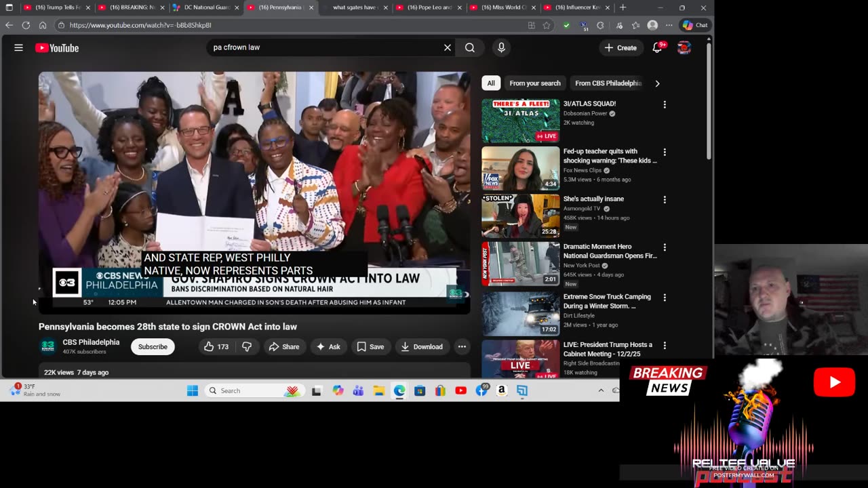Open Extreme Snow Truck Camping thumbnail

click(x=521, y=313)
